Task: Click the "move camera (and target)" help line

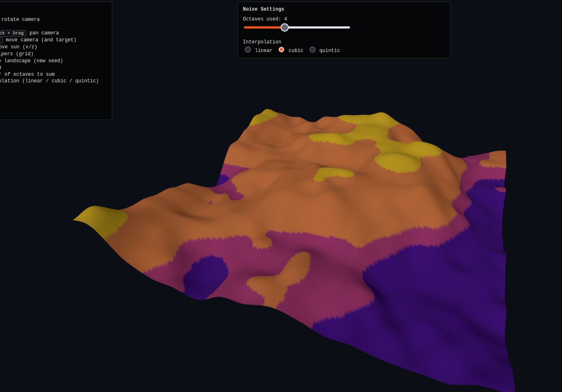Action: [41, 40]
